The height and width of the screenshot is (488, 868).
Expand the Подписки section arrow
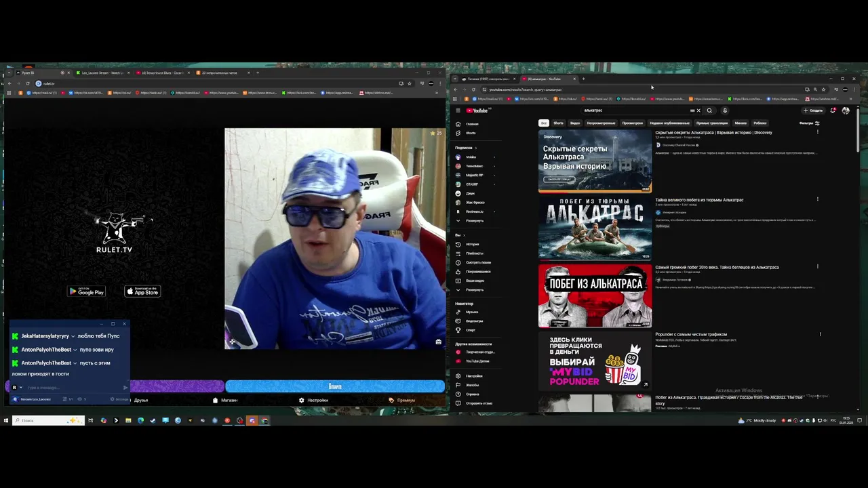pyautogui.click(x=475, y=148)
